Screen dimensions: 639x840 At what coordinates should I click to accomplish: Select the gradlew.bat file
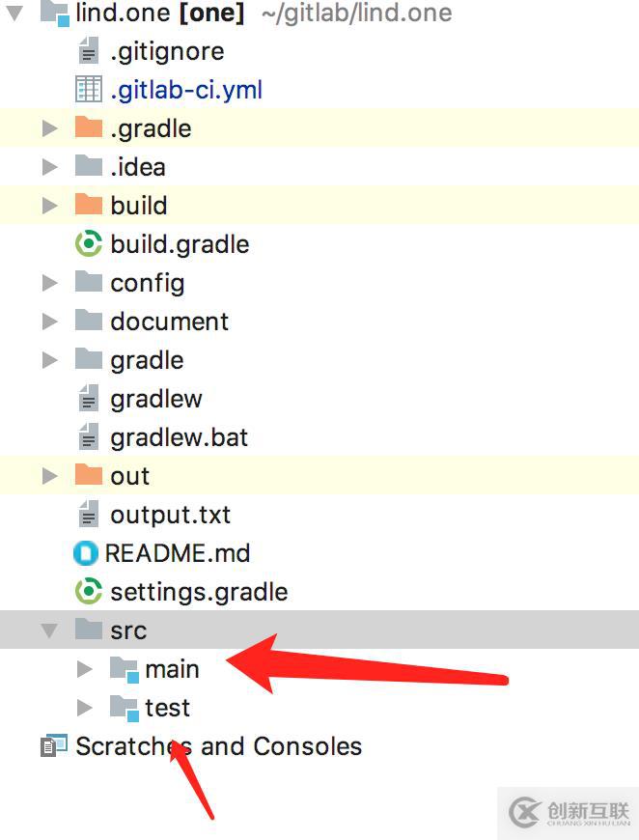[x=179, y=437]
